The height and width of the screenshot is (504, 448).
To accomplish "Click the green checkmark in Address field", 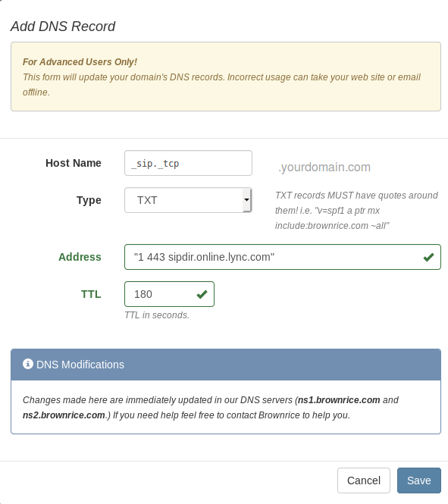I will pos(428,257).
